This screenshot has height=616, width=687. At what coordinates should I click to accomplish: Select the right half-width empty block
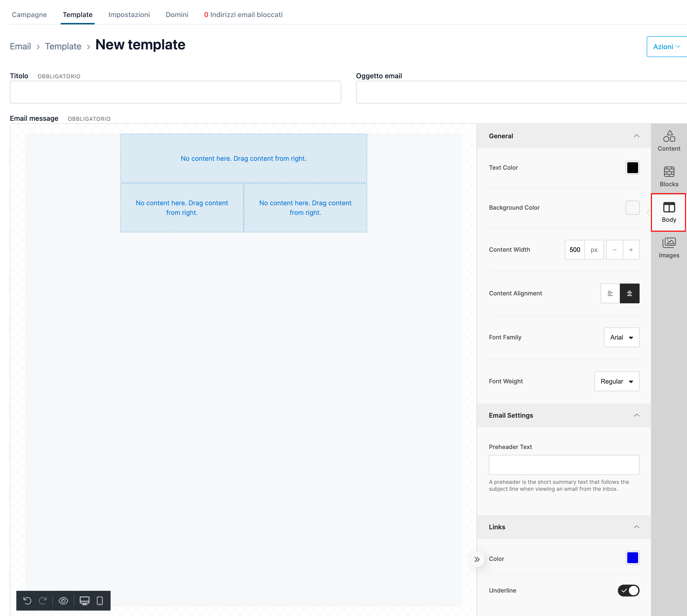[305, 208]
